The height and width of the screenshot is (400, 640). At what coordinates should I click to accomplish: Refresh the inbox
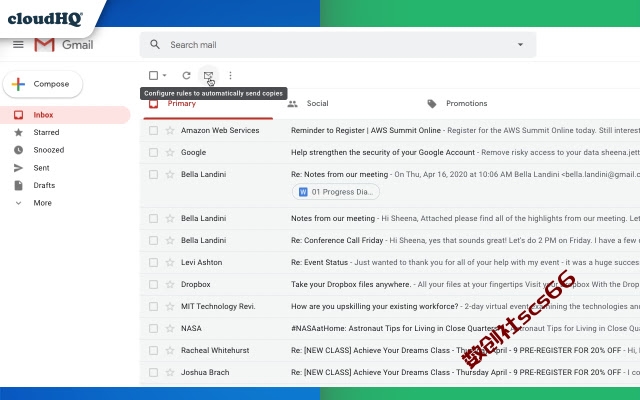[187, 76]
